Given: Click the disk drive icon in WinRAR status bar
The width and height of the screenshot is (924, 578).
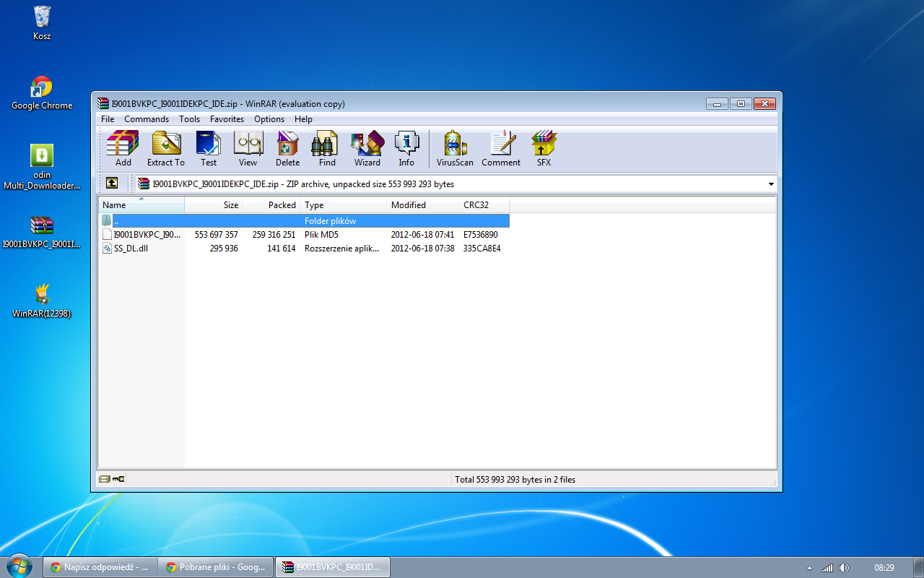Looking at the screenshot, I should [x=105, y=479].
